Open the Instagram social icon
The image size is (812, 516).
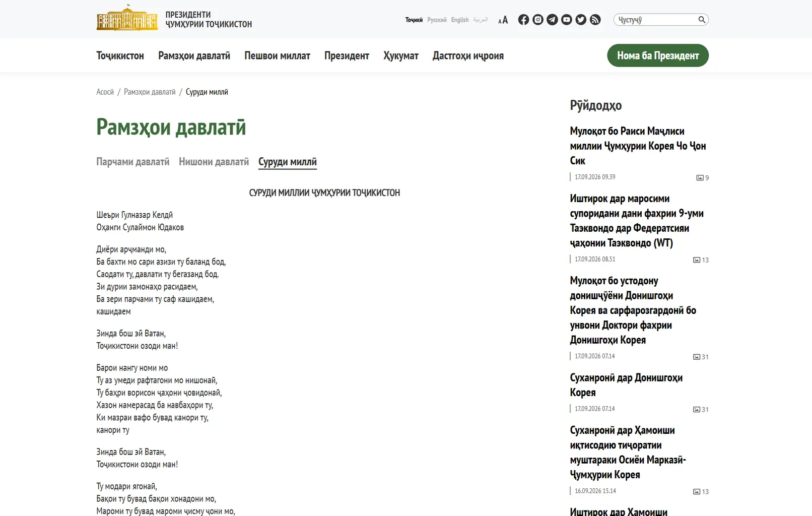point(538,20)
